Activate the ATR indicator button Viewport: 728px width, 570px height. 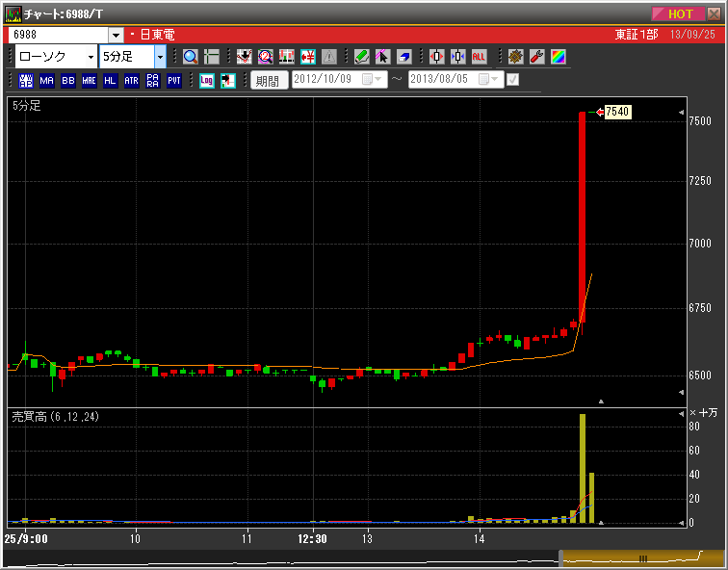coord(131,81)
